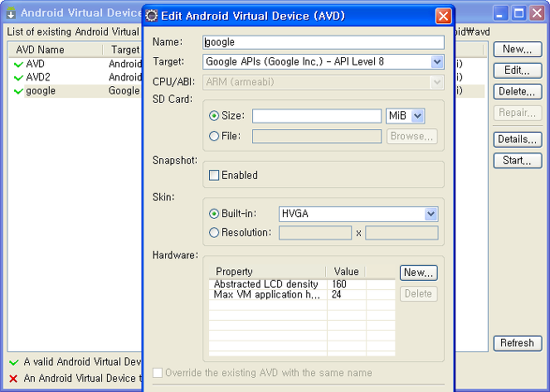Click Refresh button in AVD Manager window
This screenshot has width=550, height=392.
click(518, 343)
